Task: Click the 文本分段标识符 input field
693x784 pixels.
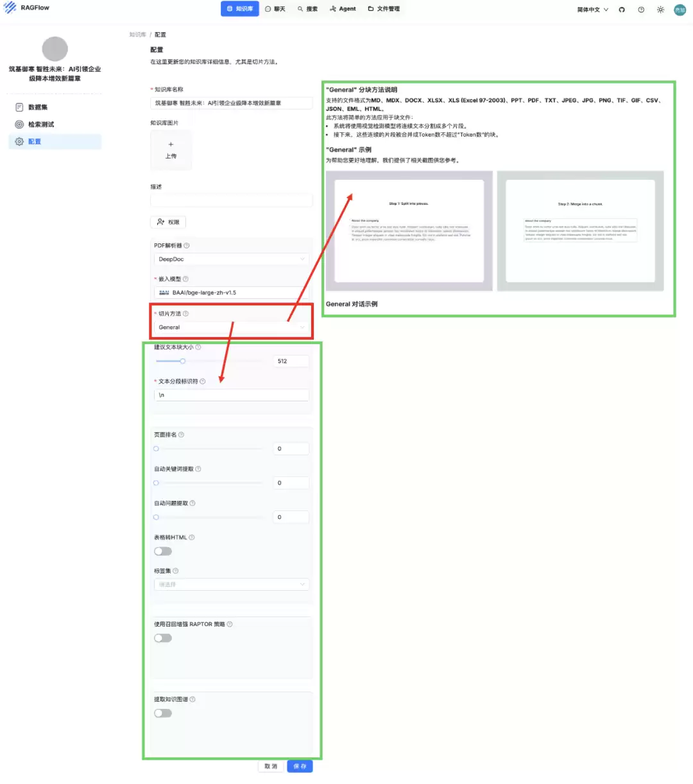Action: (x=232, y=395)
